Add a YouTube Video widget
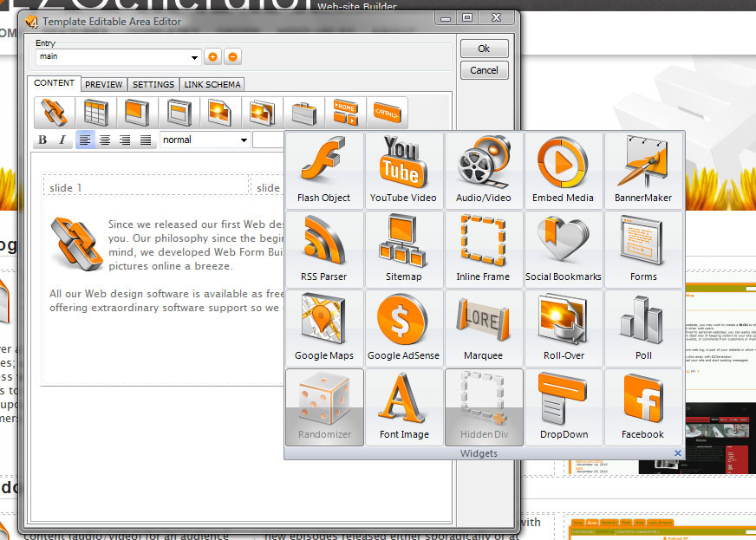The image size is (756, 540). tap(403, 171)
